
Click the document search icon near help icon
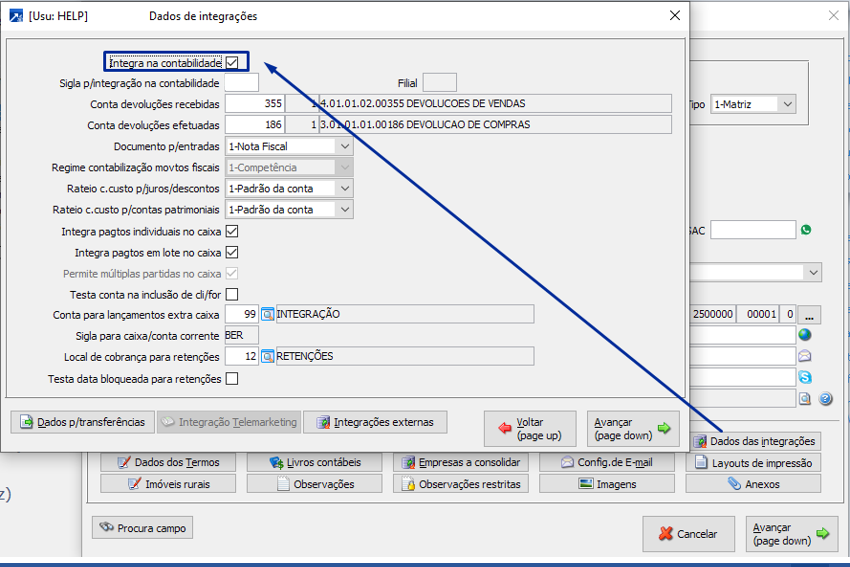pyautogui.click(x=805, y=399)
